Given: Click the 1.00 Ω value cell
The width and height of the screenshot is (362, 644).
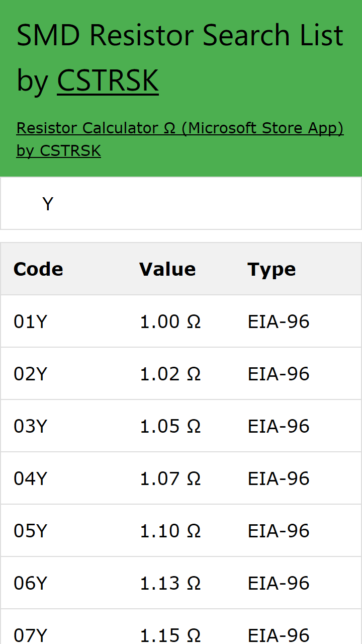Looking at the screenshot, I should point(170,321).
